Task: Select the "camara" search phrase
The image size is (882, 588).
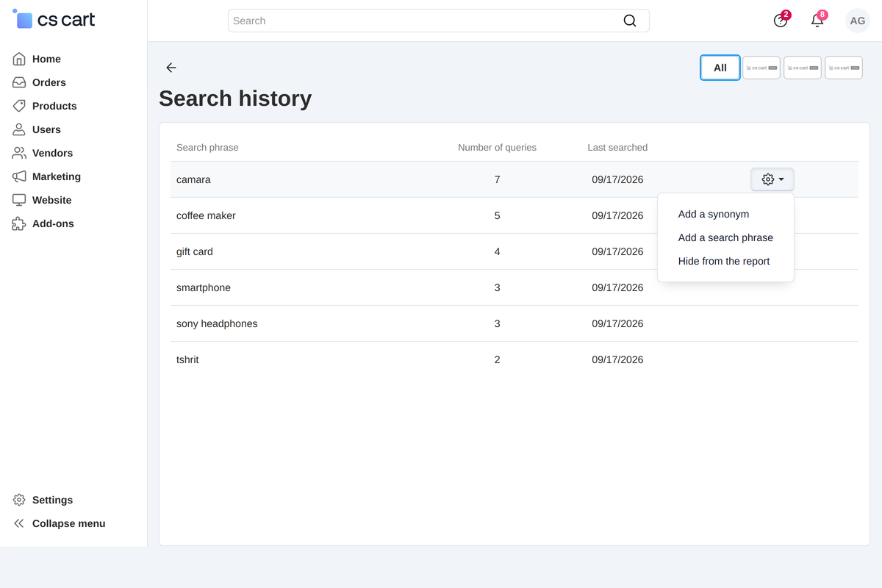Action: 193,179
